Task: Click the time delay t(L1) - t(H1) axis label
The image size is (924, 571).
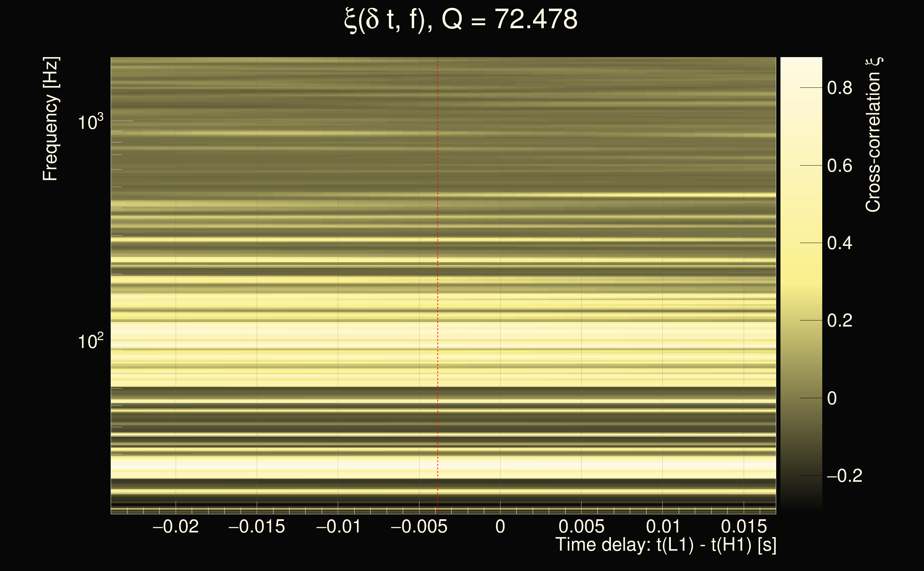Action: click(666, 545)
